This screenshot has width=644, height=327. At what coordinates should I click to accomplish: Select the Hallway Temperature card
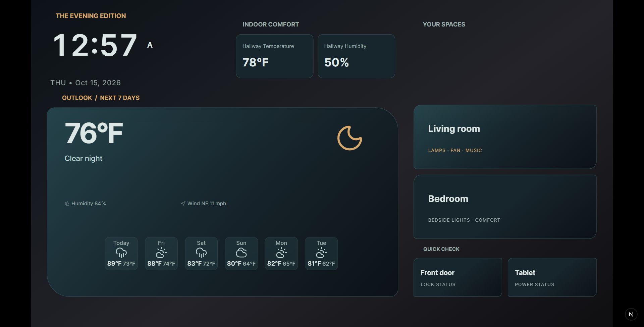[x=274, y=56]
